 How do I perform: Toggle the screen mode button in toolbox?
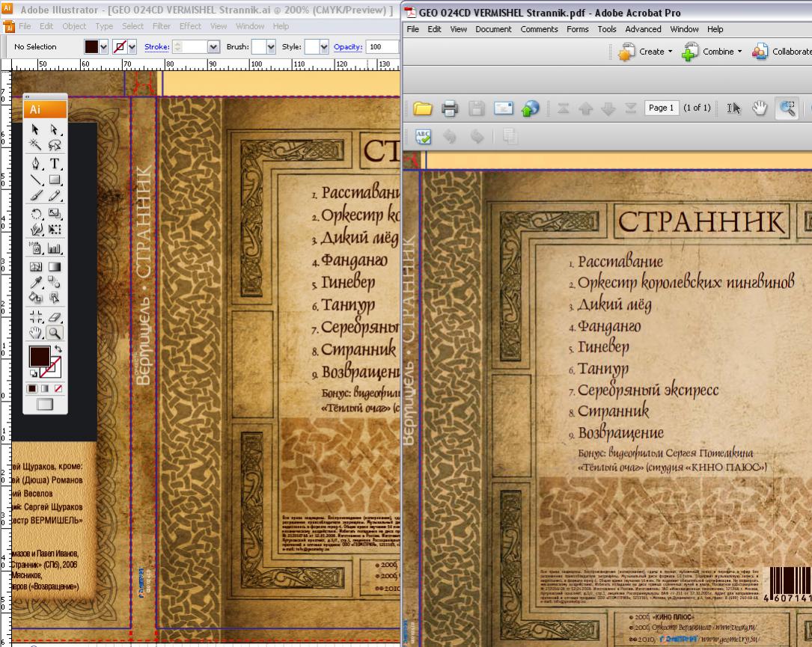pyautogui.click(x=45, y=404)
